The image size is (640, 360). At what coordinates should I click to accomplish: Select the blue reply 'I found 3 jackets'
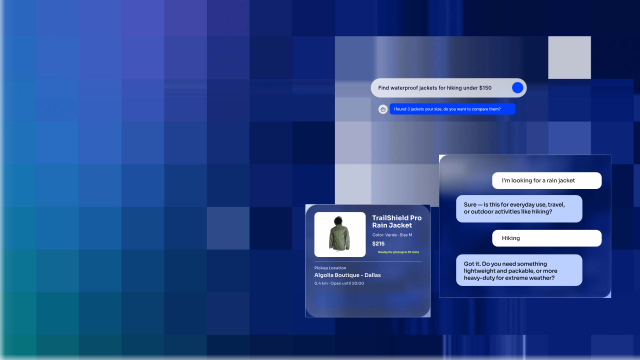[452, 109]
